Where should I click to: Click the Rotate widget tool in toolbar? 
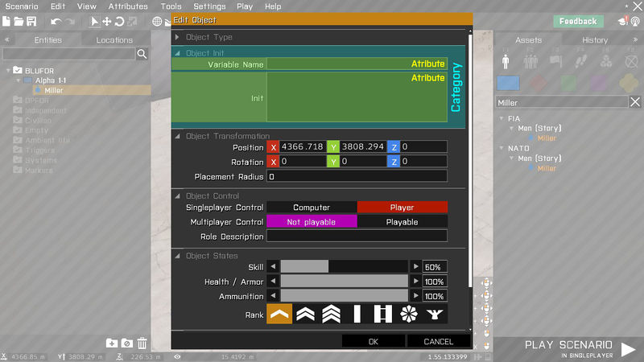coord(119,21)
